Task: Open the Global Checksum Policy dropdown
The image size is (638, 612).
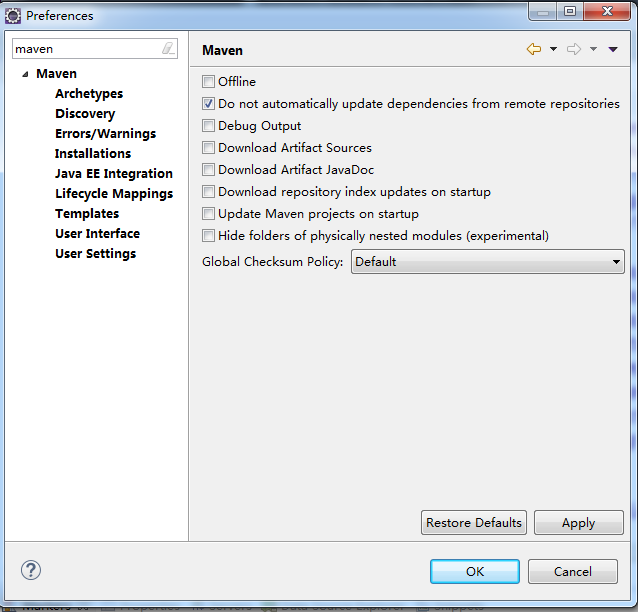Action: [x=487, y=262]
